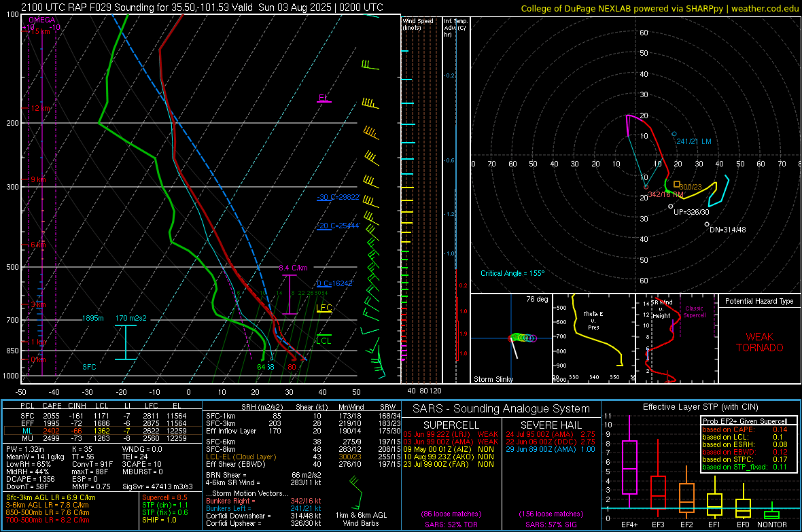This screenshot has width=802, height=532.
Task: Click the 'Classic Supercell' label
Action: 694,312
